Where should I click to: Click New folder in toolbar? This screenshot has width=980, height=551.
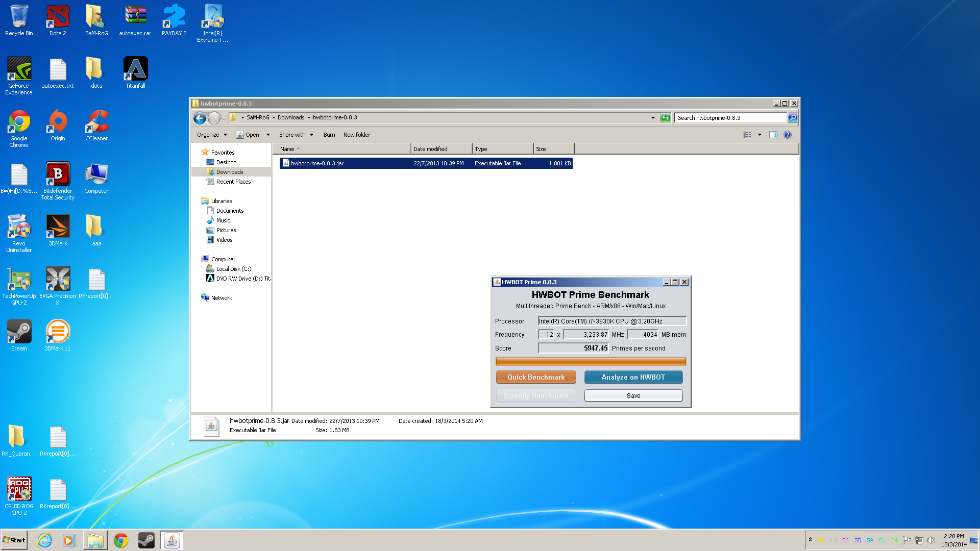pyautogui.click(x=357, y=135)
